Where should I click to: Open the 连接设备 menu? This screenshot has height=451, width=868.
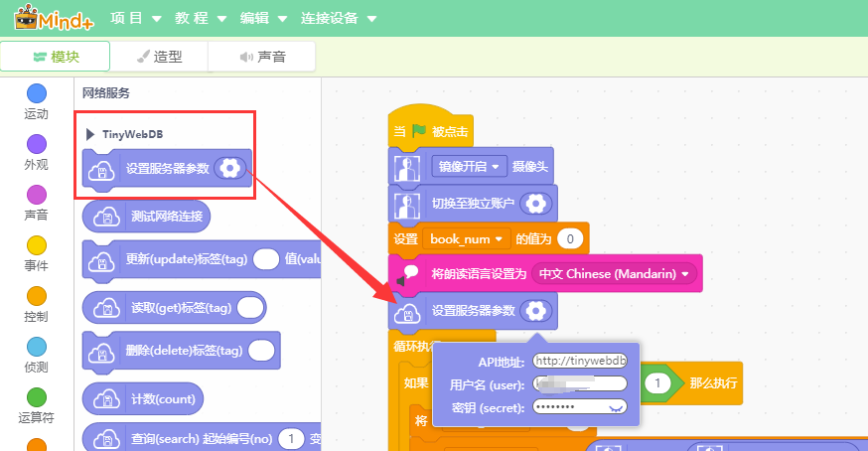point(339,18)
